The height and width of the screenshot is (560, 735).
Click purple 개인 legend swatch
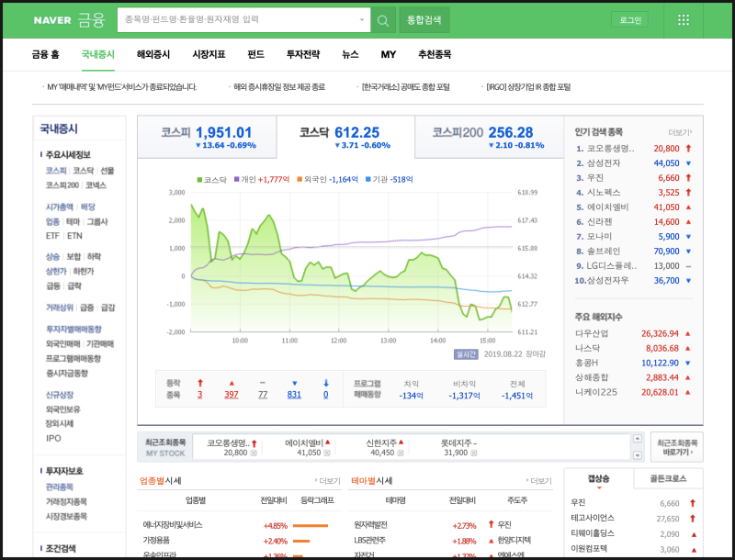(x=237, y=179)
